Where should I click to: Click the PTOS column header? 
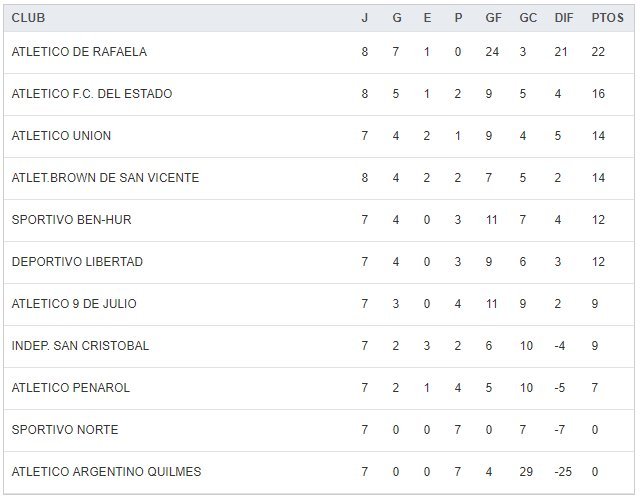pos(607,18)
